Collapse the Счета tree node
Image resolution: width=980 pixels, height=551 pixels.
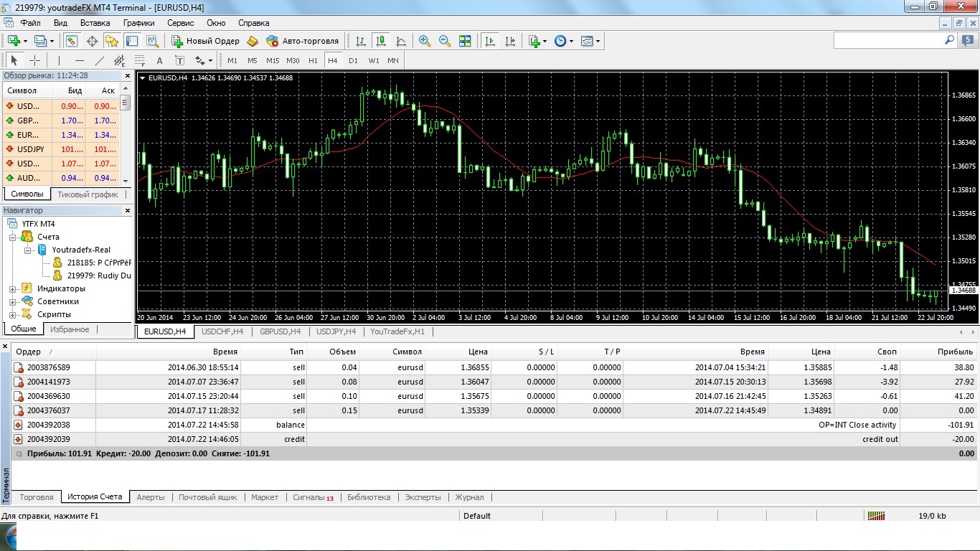[12, 237]
